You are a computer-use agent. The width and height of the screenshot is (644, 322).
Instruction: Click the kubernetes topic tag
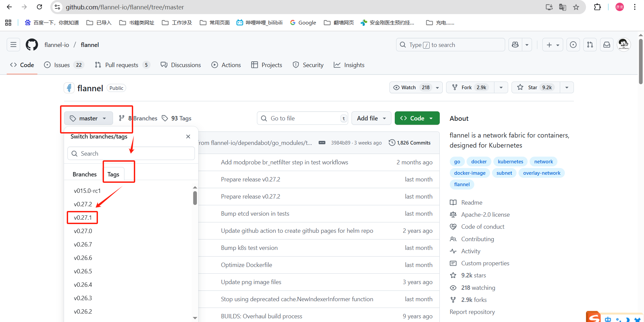tap(511, 161)
